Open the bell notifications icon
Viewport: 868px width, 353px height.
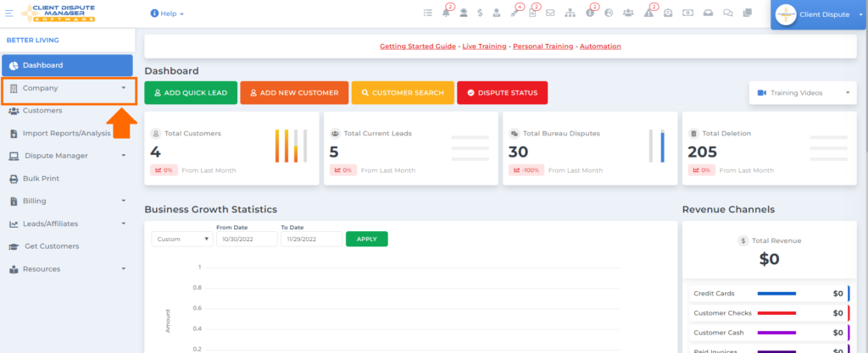(x=446, y=14)
